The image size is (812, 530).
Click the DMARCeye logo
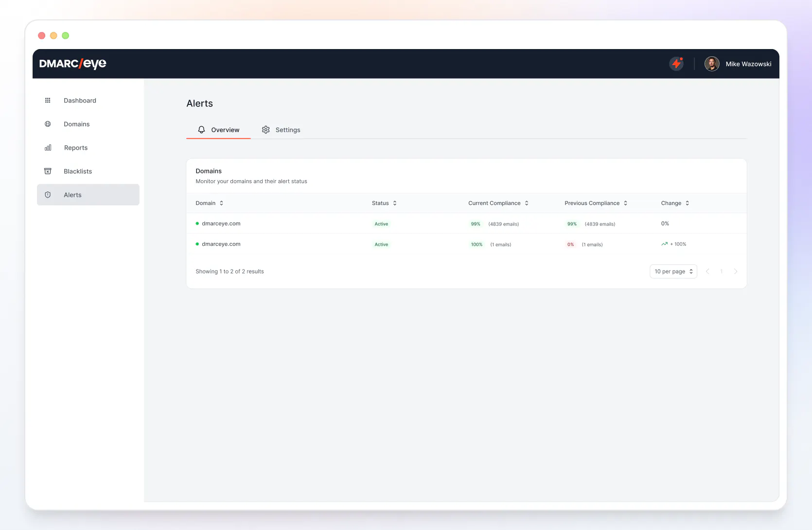(x=73, y=64)
